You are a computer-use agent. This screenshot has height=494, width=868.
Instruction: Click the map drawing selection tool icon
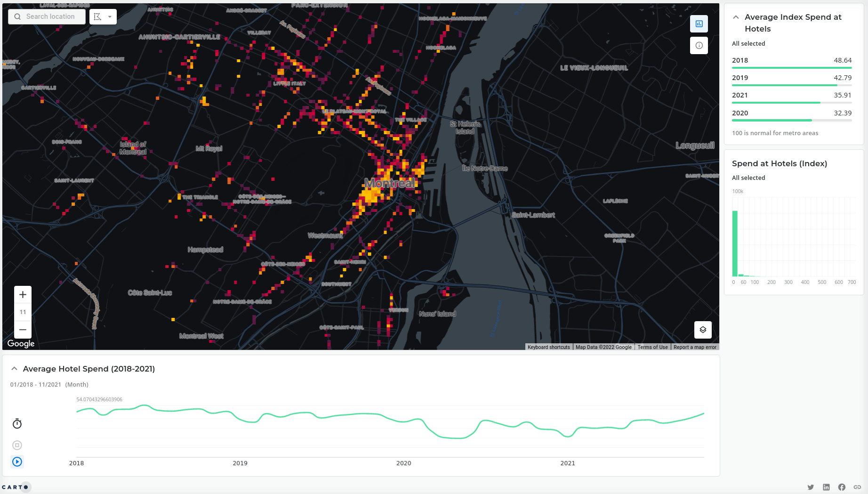point(97,17)
